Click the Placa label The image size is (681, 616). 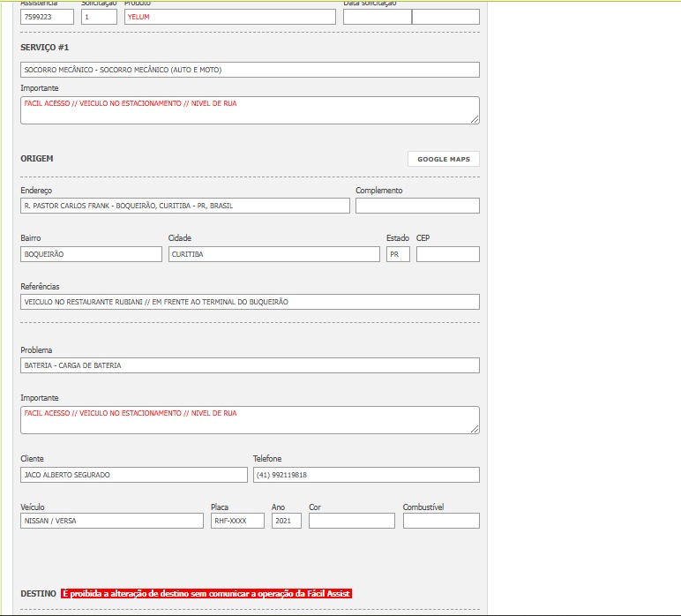click(x=220, y=507)
